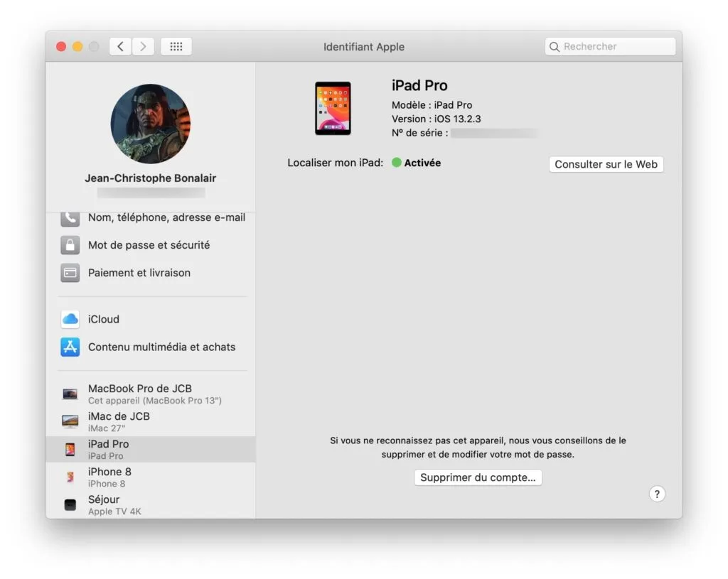This screenshot has width=728, height=579.
Task: Click the iCloud cloud icon
Action: [70, 319]
